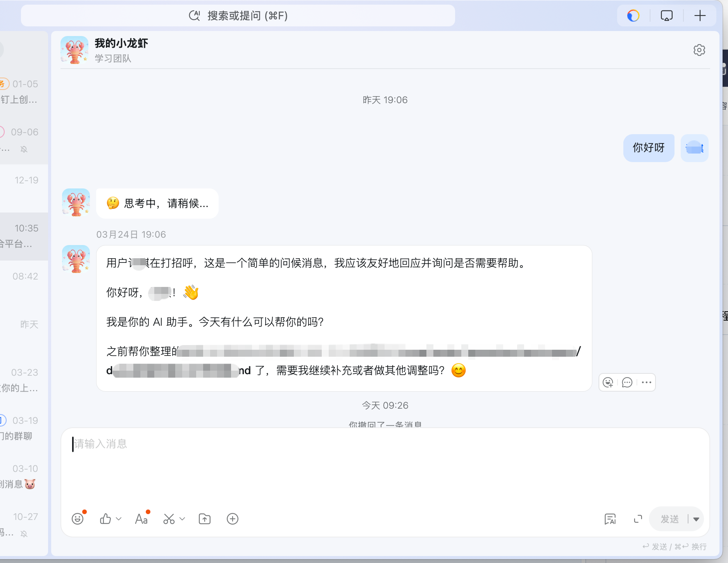Click the plus button in top bar
Screen dimensions: 728x563
[700, 16]
